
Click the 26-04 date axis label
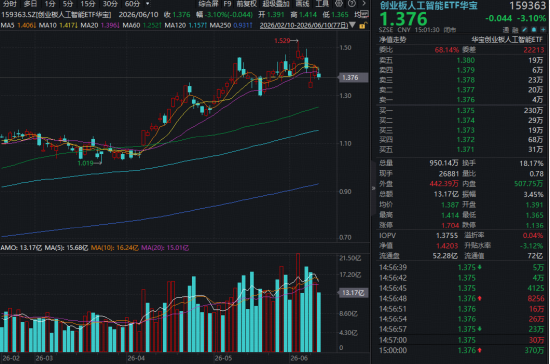point(136,358)
